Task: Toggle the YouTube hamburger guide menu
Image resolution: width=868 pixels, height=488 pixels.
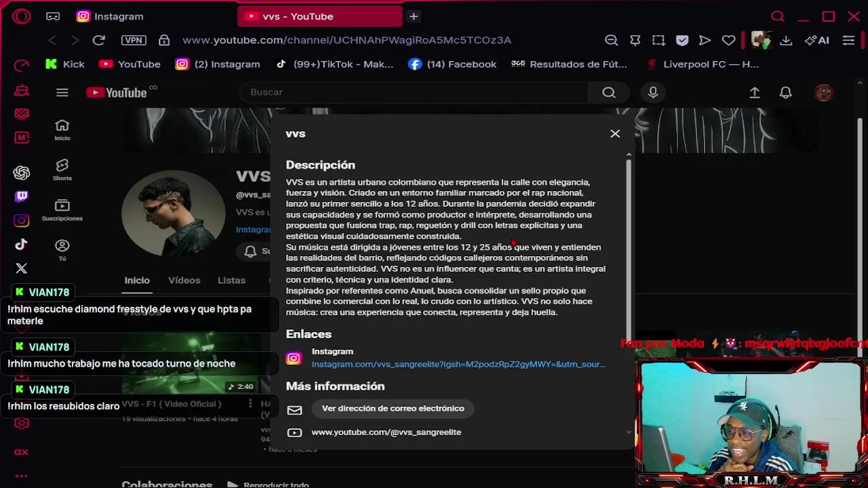Action: coord(62,93)
